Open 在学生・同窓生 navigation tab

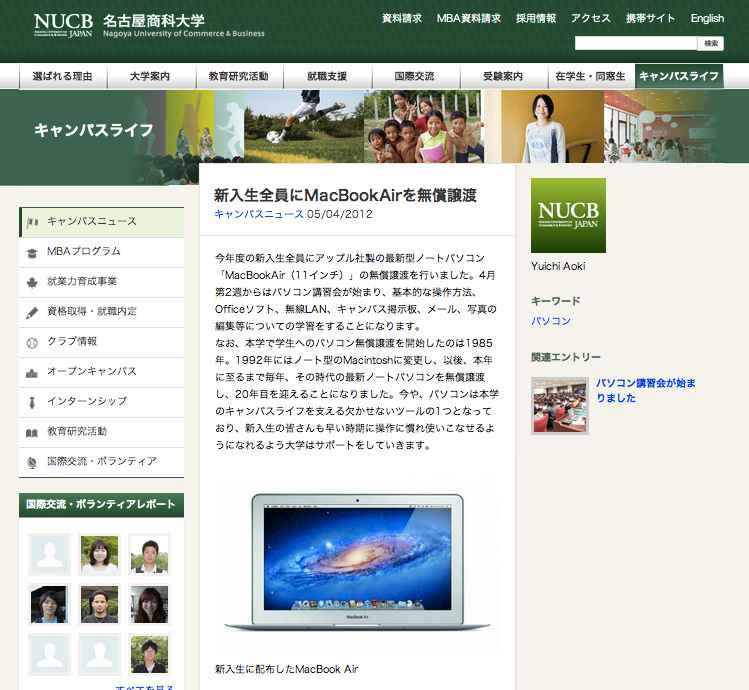click(590, 76)
